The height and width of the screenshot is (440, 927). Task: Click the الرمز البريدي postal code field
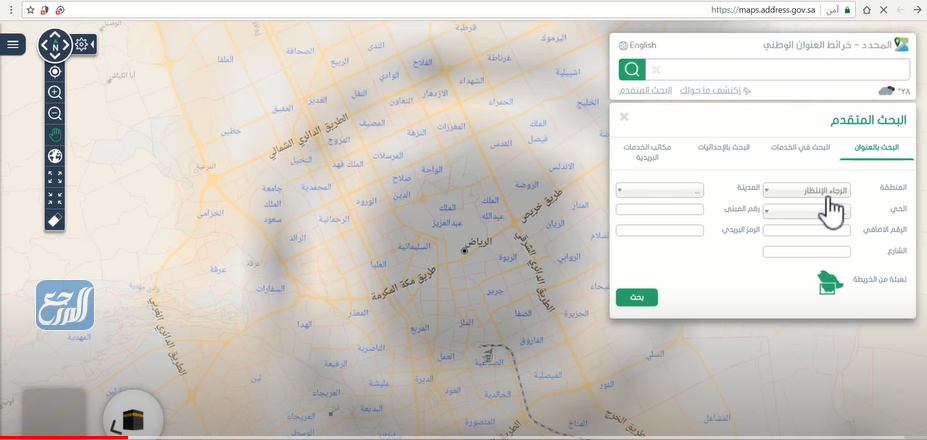pyautogui.click(x=659, y=230)
